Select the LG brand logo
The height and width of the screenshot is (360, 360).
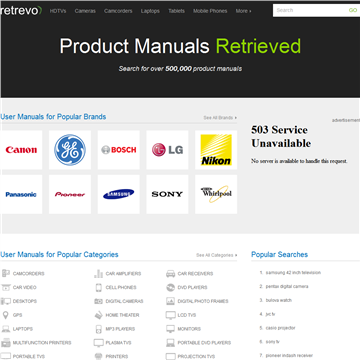pos(167,150)
